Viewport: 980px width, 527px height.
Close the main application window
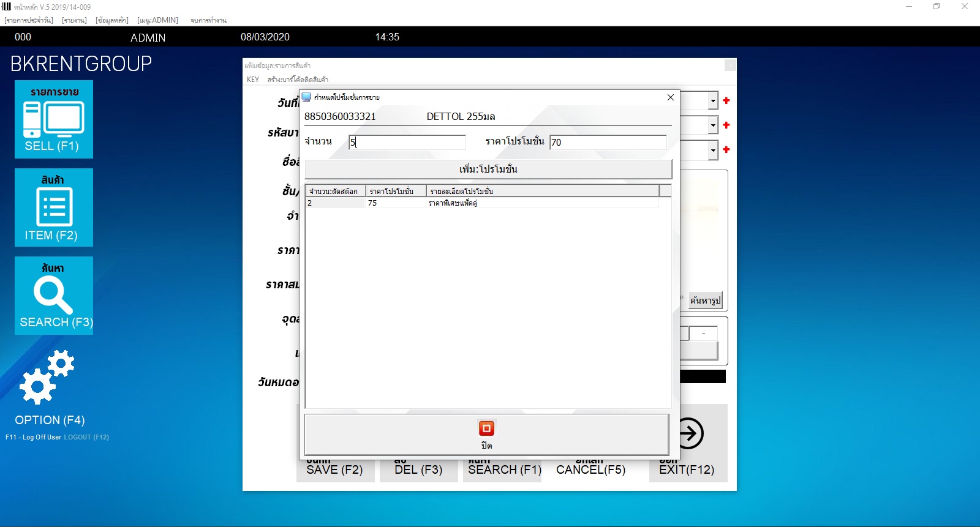(x=965, y=7)
